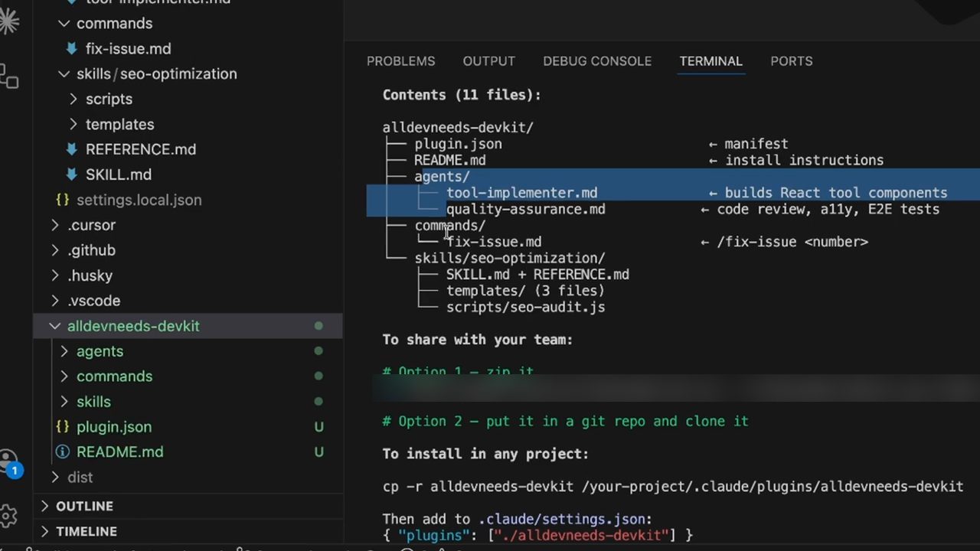Open REFERENCE.md in the explorer
Screen dimensions: 980x551
coord(141,149)
